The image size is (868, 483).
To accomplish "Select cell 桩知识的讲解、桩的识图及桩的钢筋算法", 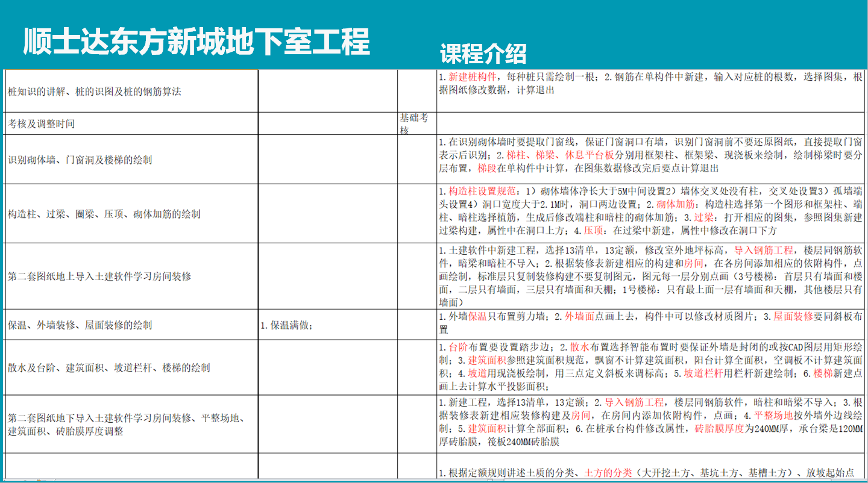I will pyautogui.click(x=131, y=92).
